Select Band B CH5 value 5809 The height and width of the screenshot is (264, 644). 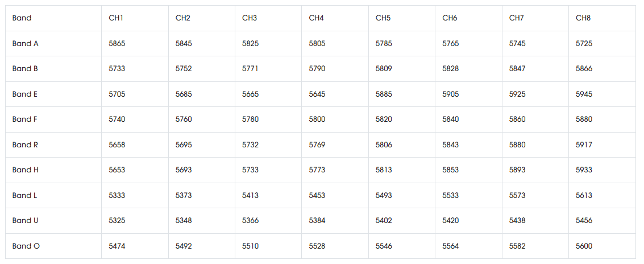[384, 69]
